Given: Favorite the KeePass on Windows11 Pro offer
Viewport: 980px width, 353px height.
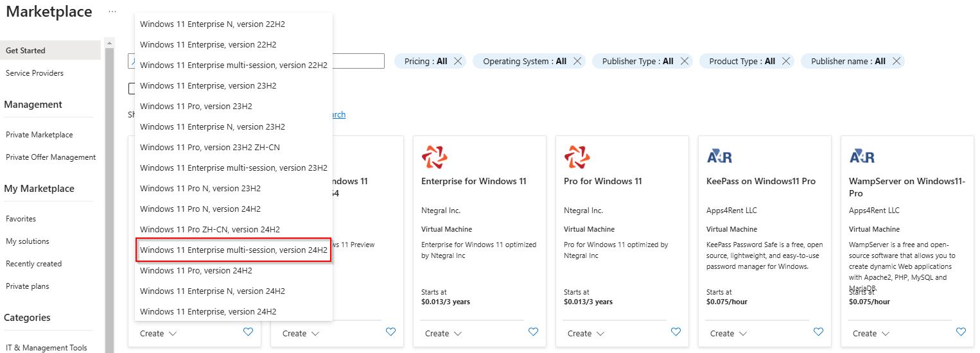Looking at the screenshot, I should pyautogui.click(x=818, y=332).
